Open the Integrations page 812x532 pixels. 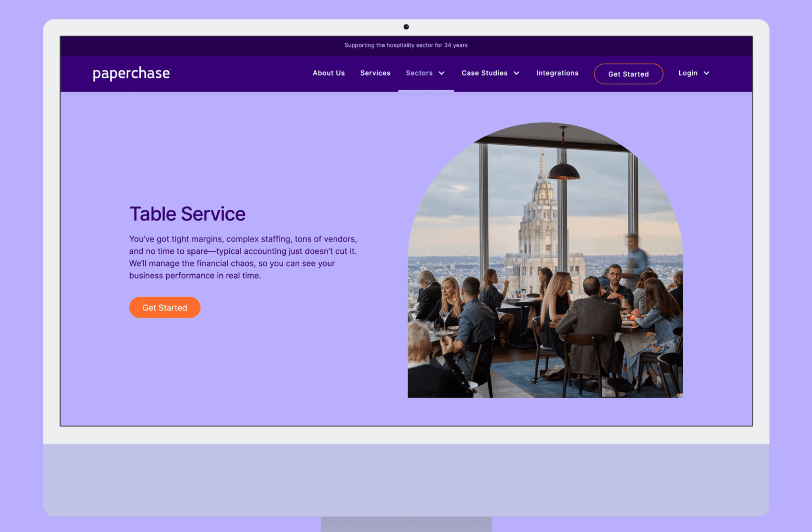[x=557, y=73]
